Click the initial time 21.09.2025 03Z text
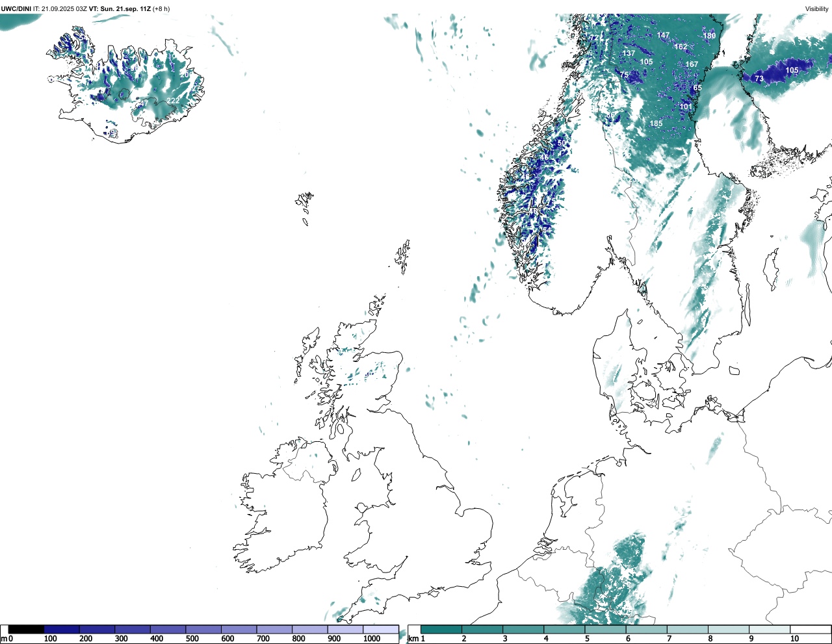 pyautogui.click(x=64, y=8)
